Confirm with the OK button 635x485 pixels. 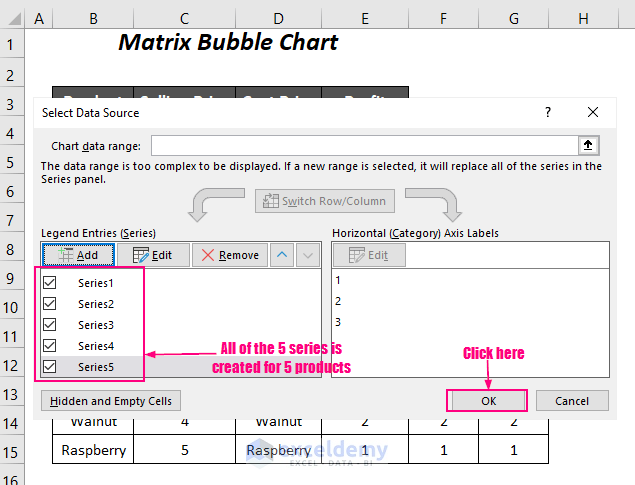click(488, 401)
